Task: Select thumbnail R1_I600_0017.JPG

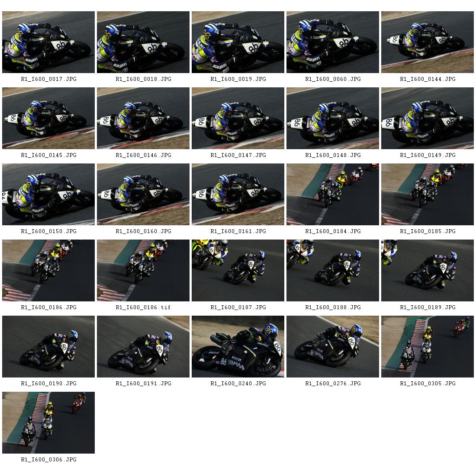Action: 48,42
